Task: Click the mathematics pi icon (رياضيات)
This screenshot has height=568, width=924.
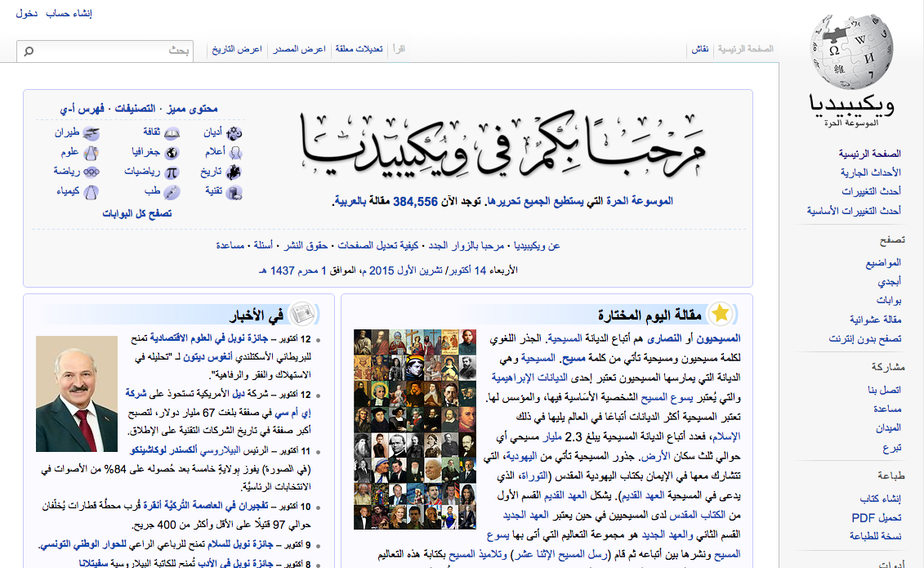Action: 172,172
